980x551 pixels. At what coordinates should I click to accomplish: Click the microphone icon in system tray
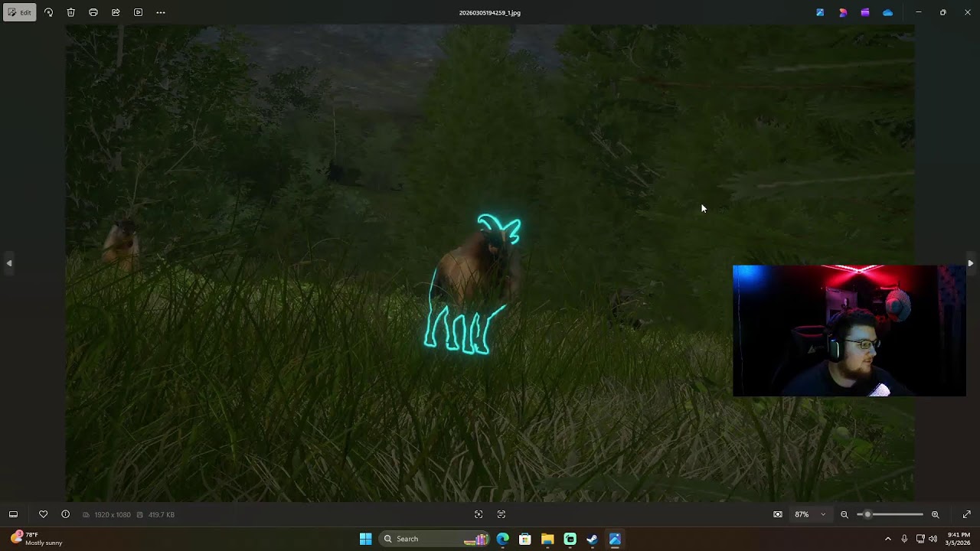904,539
